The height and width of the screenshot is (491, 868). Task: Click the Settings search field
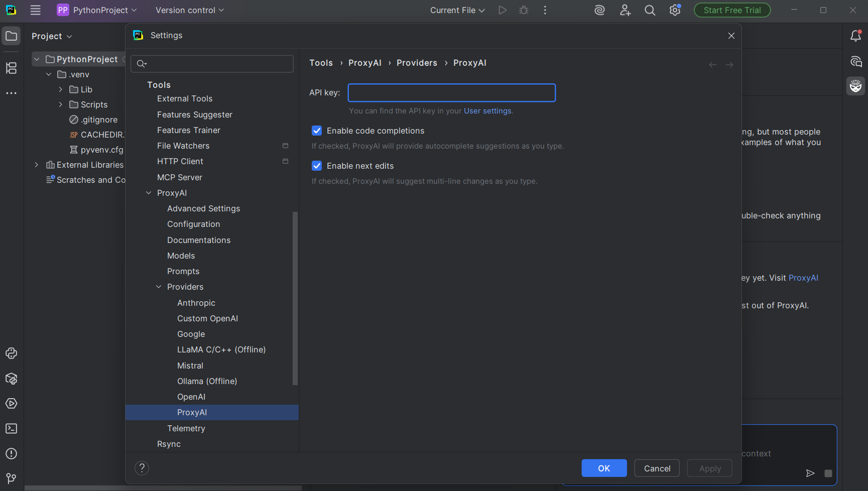click(x=212, y=64)
